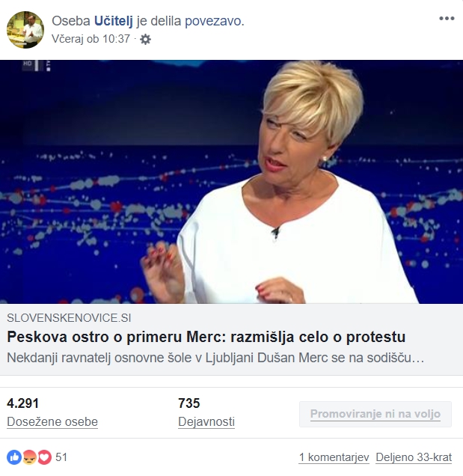Open the three-dot post options menu
This screenshot has height=476, width=463.
447,19
